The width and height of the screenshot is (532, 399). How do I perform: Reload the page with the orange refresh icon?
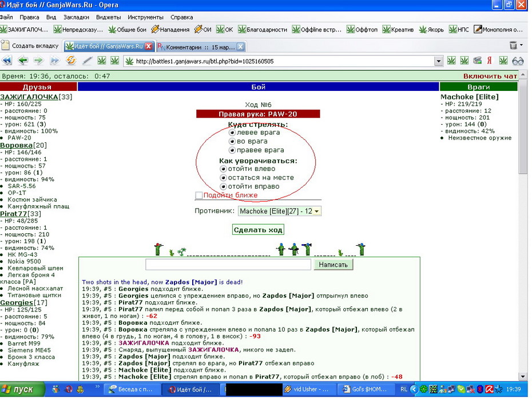71,61
